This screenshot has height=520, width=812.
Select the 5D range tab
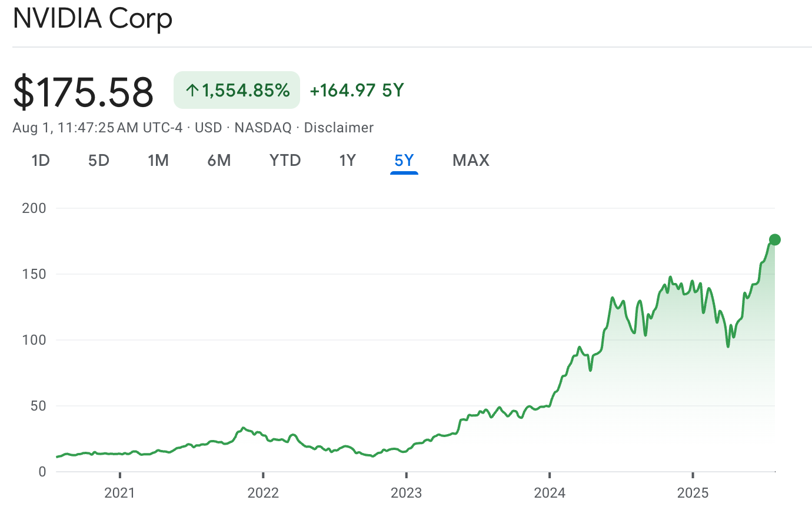pos(99,161)
